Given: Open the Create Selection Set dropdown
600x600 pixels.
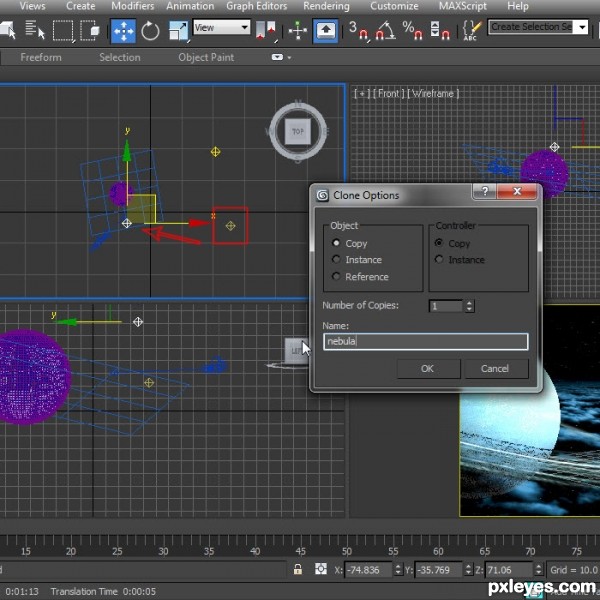Looking at the screenshot, I should coord(582,27).
